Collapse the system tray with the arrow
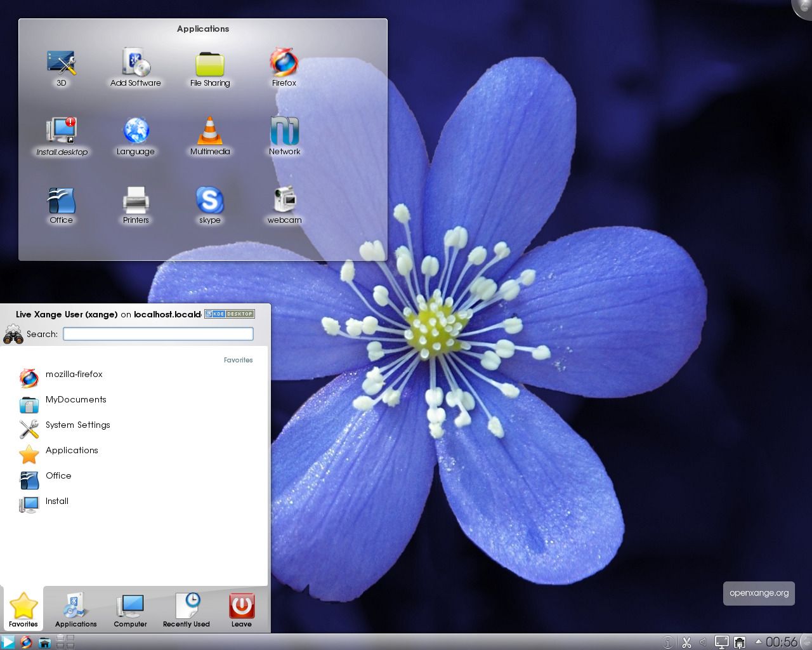Viewport: 812px width, 650px height. (758, 642)
